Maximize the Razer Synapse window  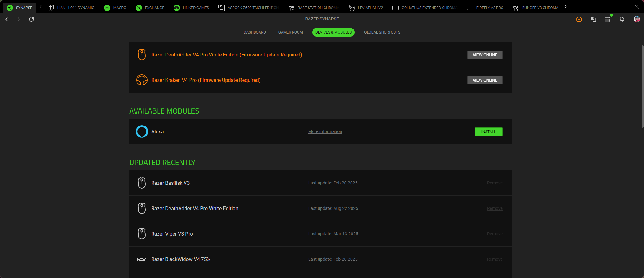click(x=621, y=7)
